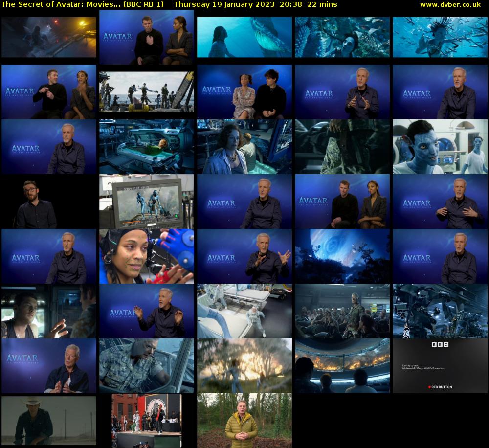
Task: Open the street stage performers thumbnail
Action: tap(147, 421)
